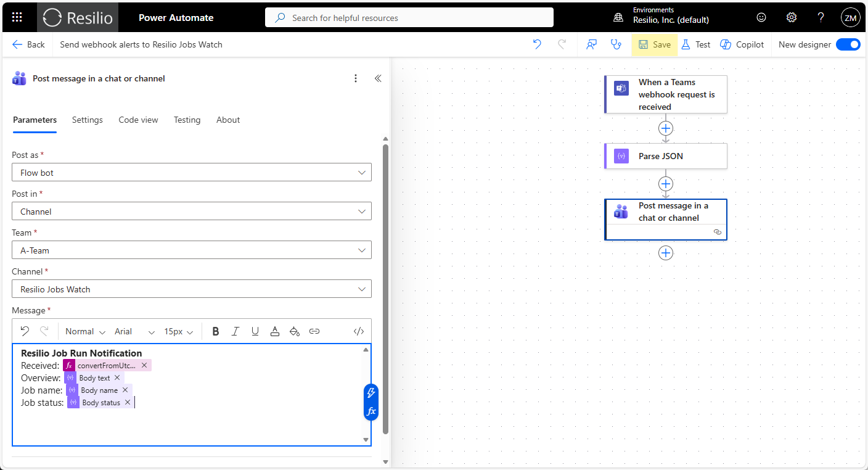
Task: Click the flow checker stethoscope icon
Action: tap(615, 44)
